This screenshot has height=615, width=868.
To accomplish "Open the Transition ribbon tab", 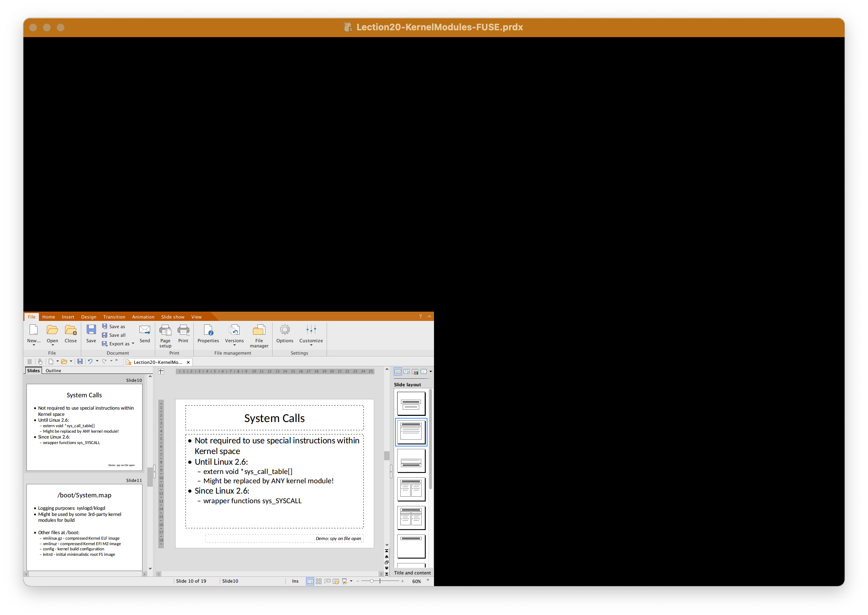I will click(114, 317).
